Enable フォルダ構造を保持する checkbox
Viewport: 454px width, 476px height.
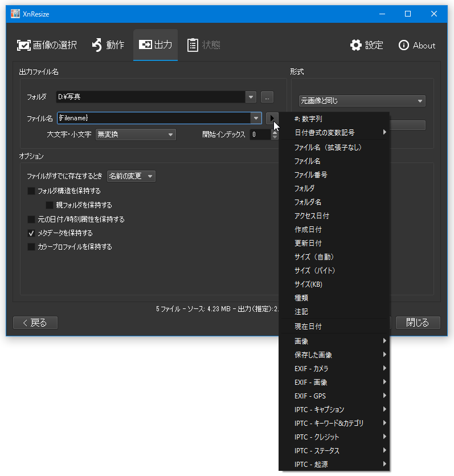click(31, 191)
